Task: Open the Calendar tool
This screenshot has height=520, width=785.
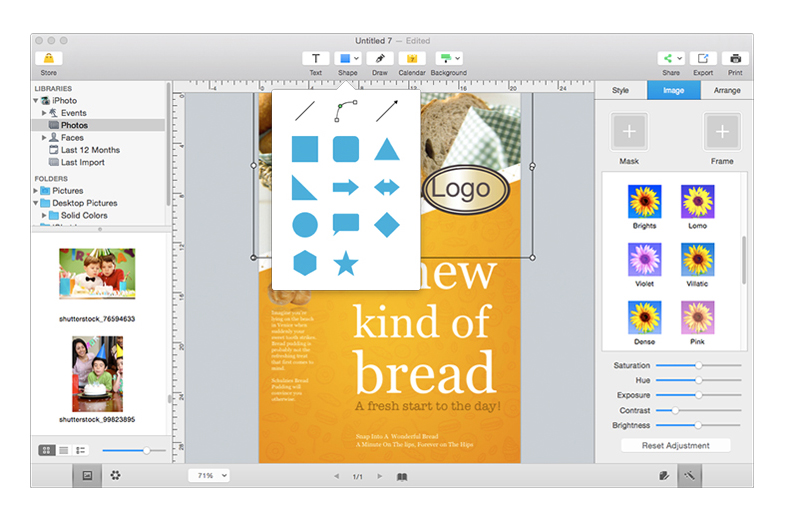Action: pos(412,59)
